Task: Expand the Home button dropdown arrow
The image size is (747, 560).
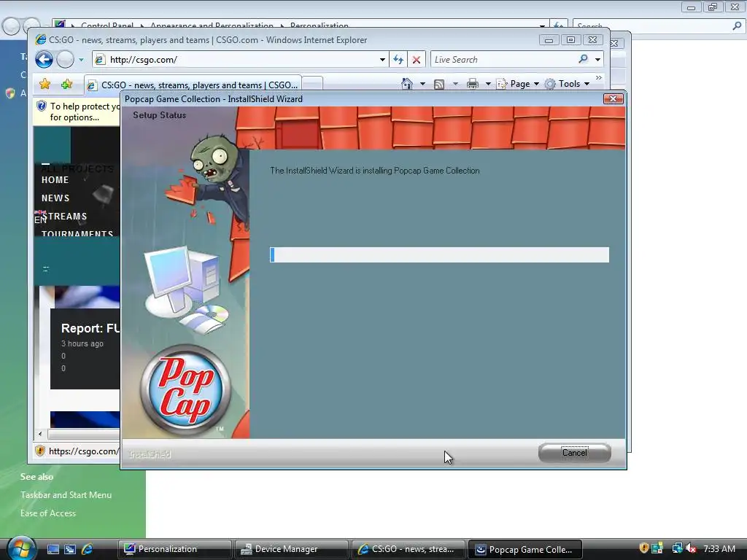Action: coord(422,85)
